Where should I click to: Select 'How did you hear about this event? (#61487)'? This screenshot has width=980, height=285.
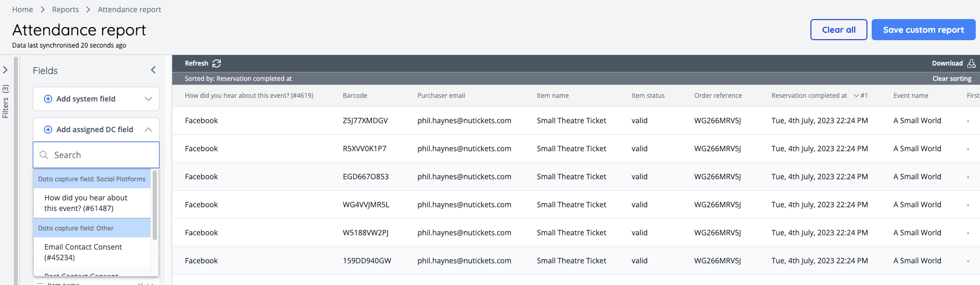point(86,203)
